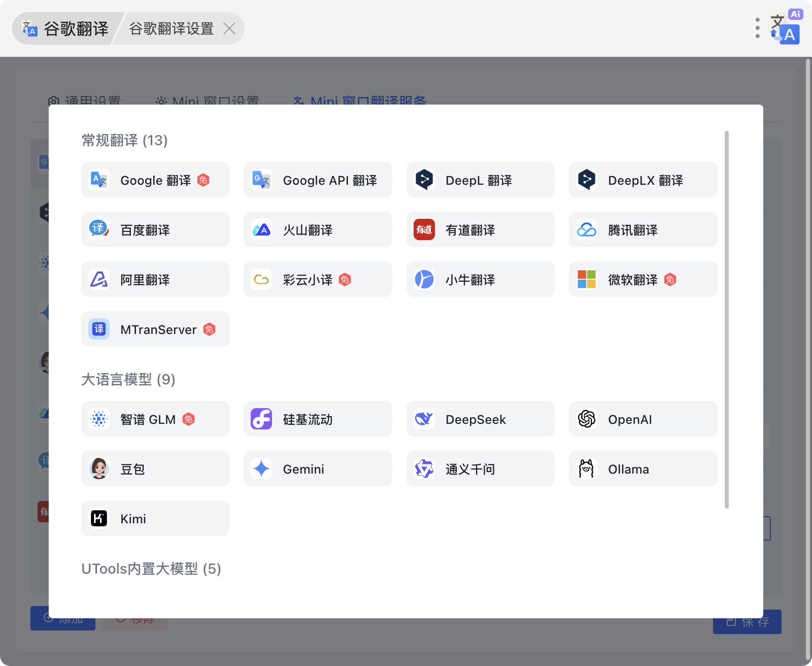The width and height of the screenshot is (812, 666).
Task: Open the 谷歌翻译设置 tab
Action: pos(172,28)
